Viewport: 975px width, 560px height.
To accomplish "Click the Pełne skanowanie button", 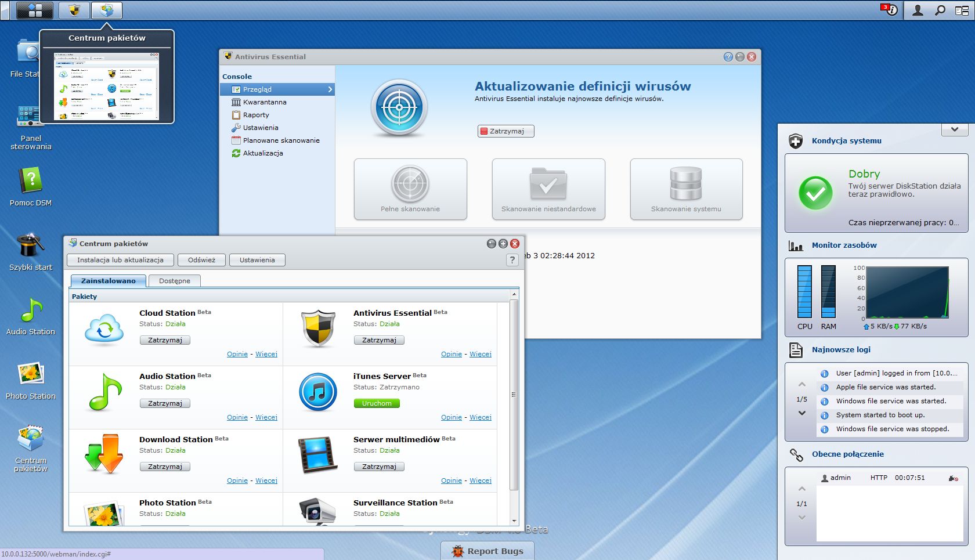I will 410,189.
